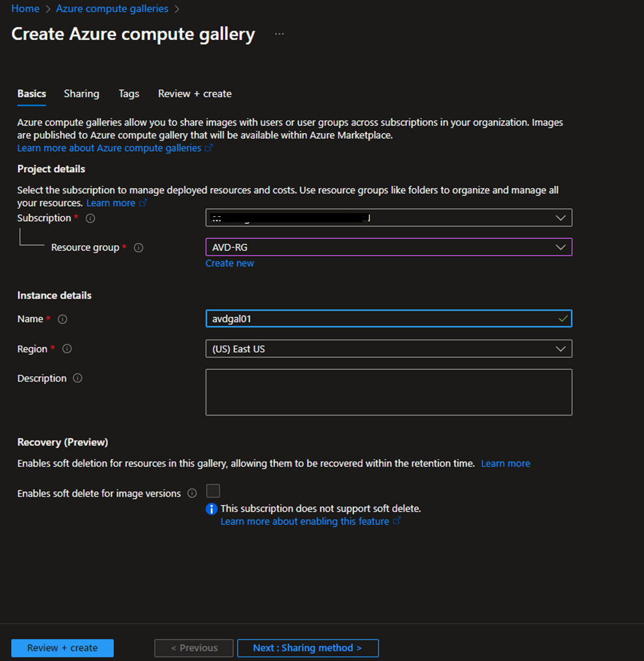Open the more options ellipsis beside title

pyautogui.click(x=279, y=34)
